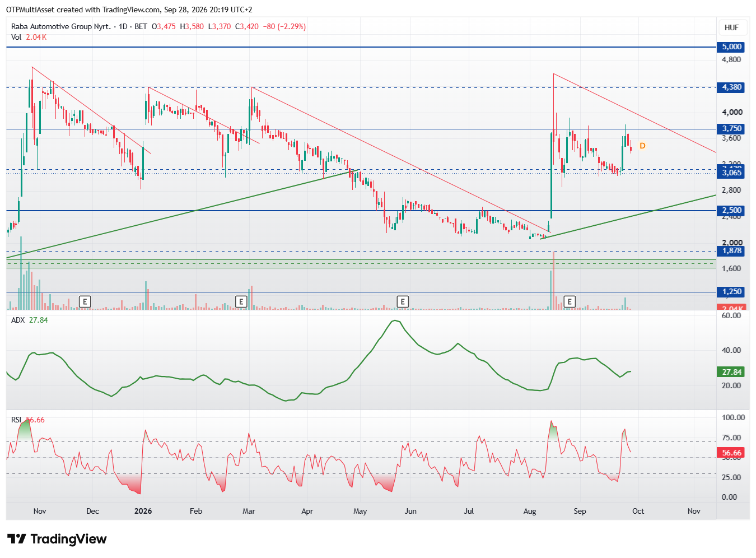Screen dimensions: 756x558
Task: Click the orange dividend D marker
Action: click(x=642, y=146)
